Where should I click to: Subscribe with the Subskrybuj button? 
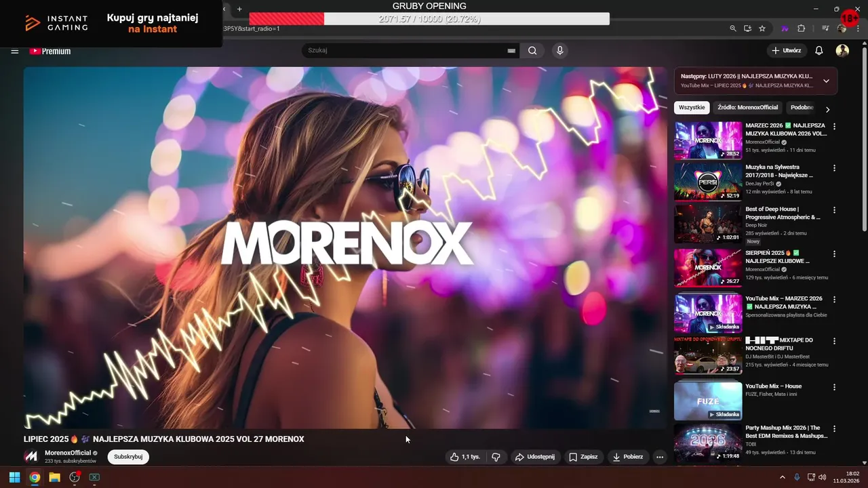[x=128, y=457]
